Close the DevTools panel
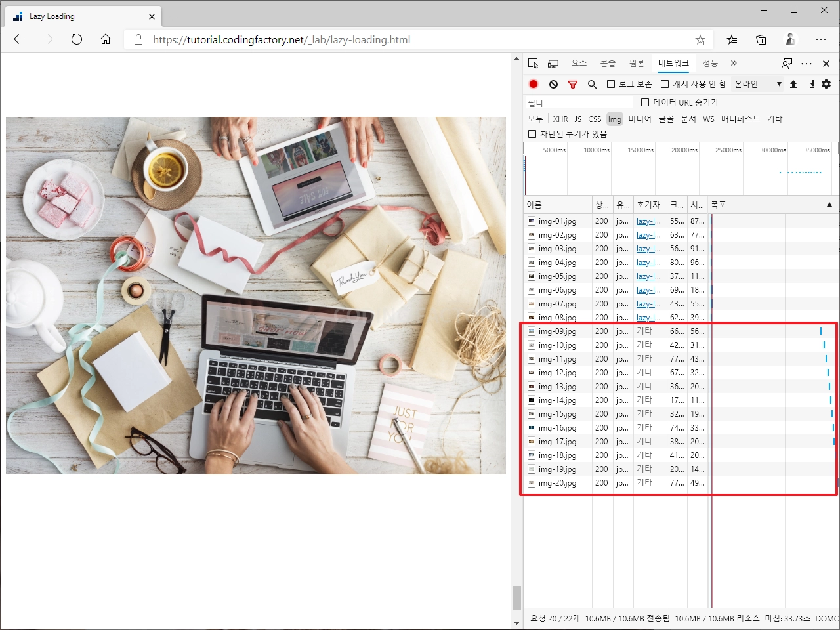The image size is (840, 630). (x=826, y=64)
